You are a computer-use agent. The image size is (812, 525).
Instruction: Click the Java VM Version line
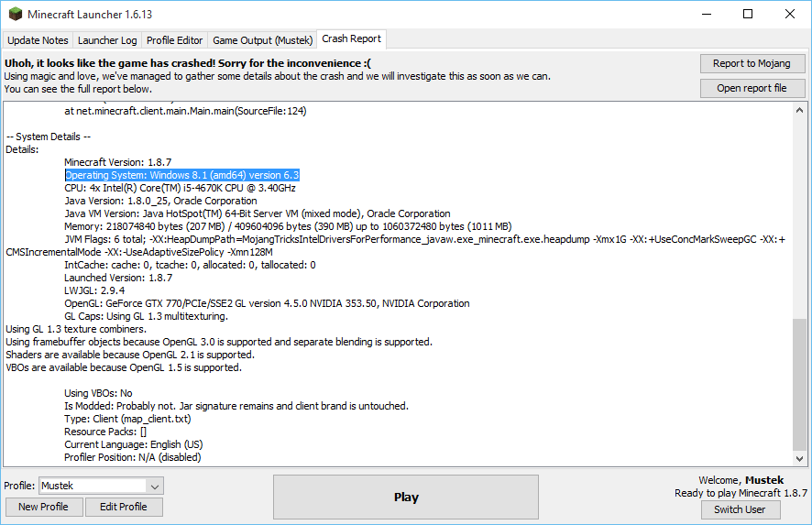(x=258, y=213)
